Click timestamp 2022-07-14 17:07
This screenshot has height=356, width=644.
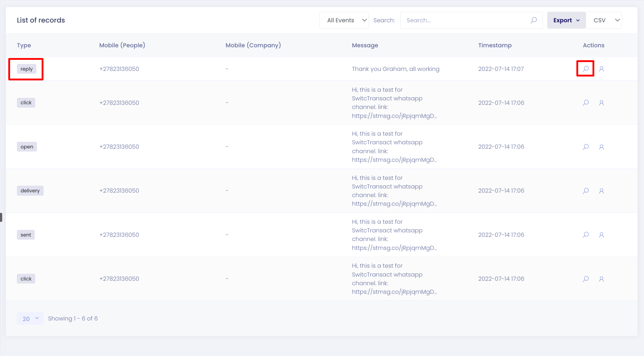coord(501,69)
